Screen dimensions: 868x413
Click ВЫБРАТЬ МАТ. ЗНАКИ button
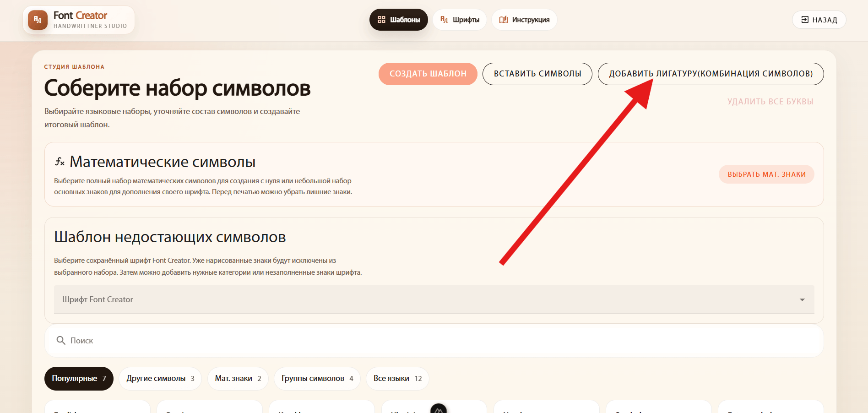click(766, 174)
